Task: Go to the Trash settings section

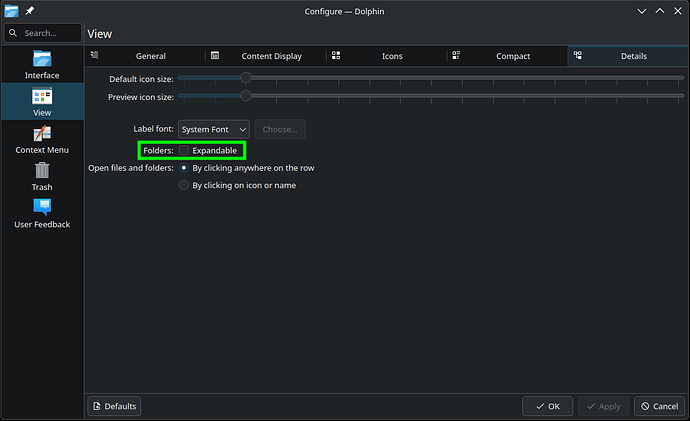Action: coord(42,176)
